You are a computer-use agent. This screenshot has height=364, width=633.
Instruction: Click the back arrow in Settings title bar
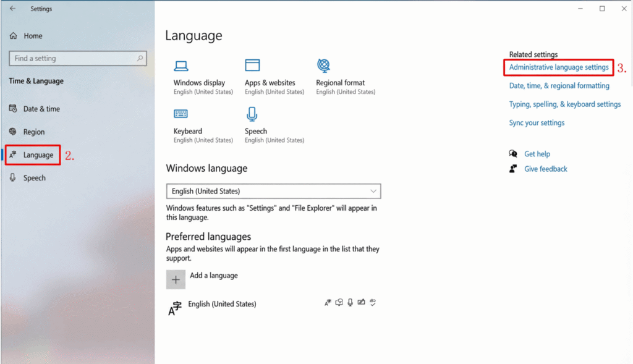click(12, 9)
